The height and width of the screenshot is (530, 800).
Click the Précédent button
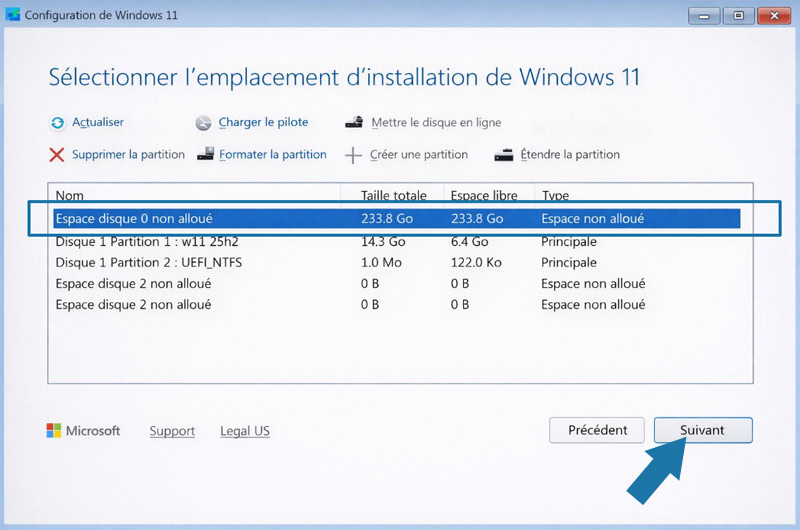(x=597, y=430)
